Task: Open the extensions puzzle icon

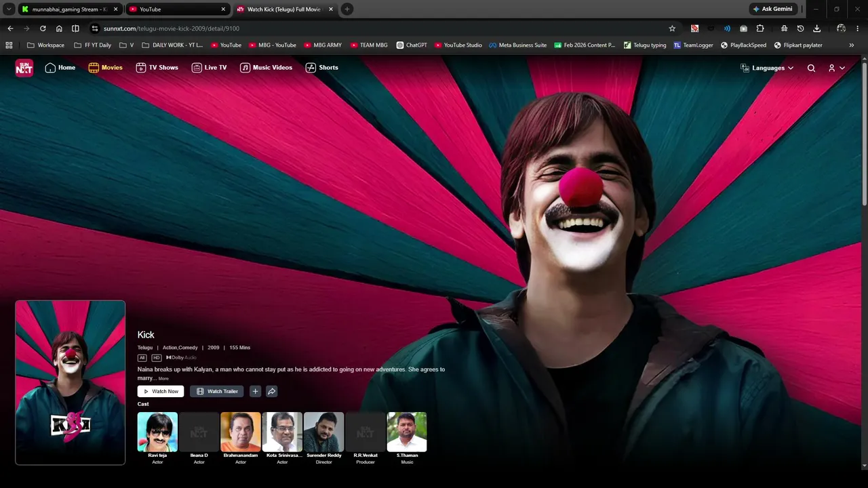Action: [x=760, y=28]
